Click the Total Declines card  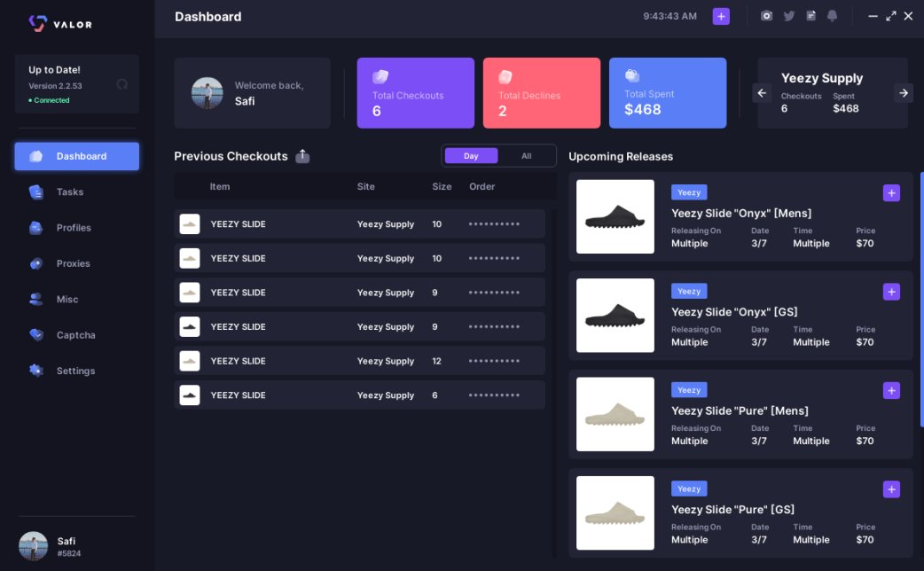[542, 93]
